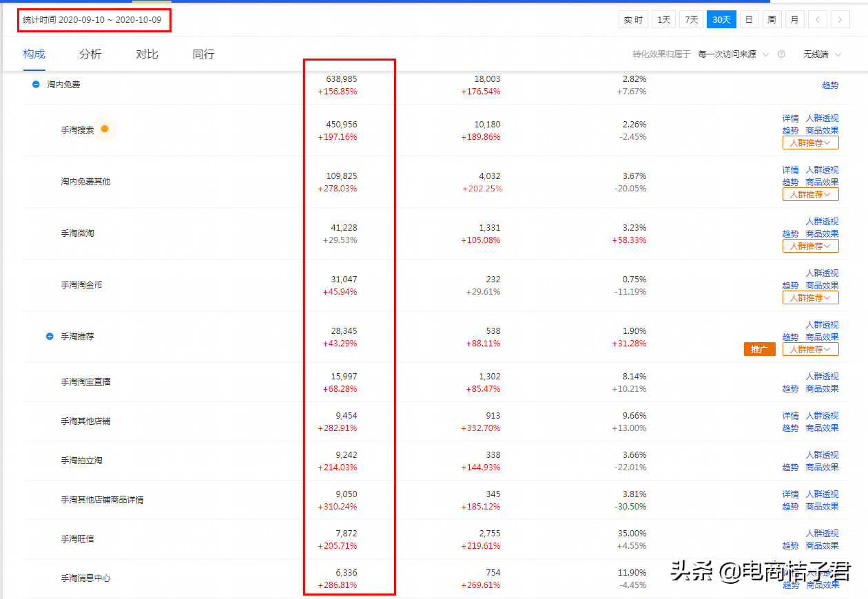Open the 同行 tab

click(x=203, y=54)
